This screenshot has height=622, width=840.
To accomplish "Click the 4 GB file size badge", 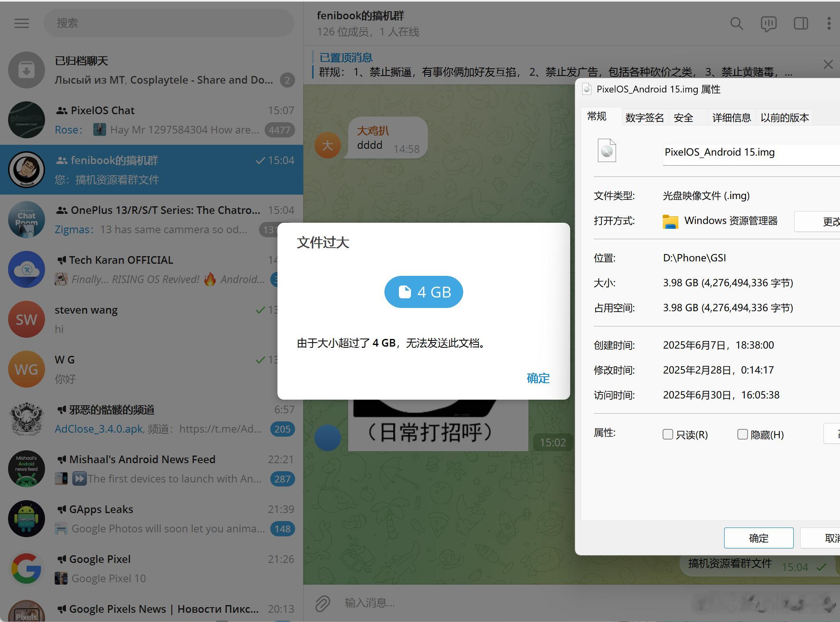I will [423, 292].
